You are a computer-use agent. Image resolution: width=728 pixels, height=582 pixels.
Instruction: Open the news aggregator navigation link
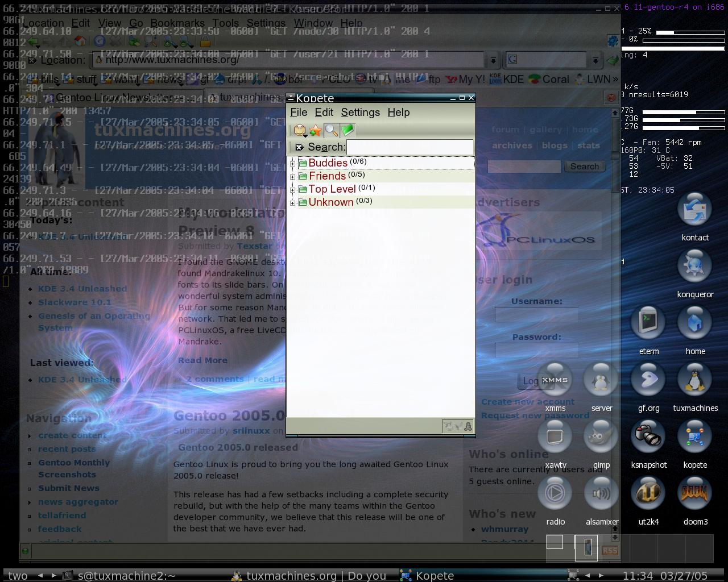pyautogui.click(x=78, y=502)
